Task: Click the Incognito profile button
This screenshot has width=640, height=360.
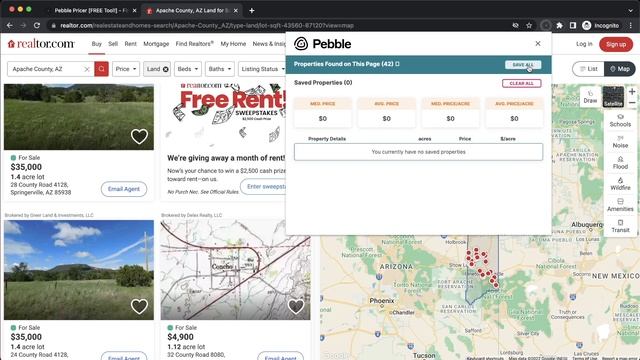Action: [x=601, y=25]
